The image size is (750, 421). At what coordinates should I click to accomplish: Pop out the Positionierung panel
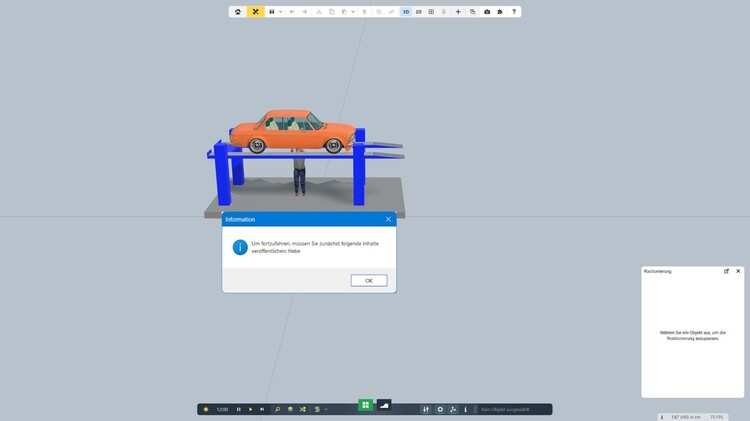point(727,271)
